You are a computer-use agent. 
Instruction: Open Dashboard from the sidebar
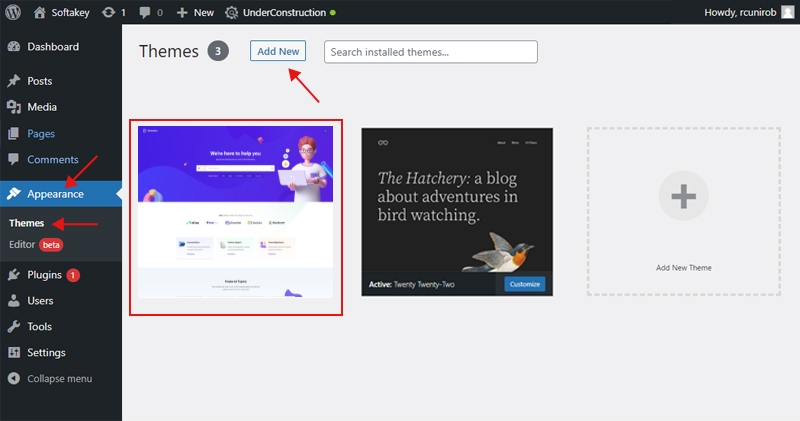click(52, 47)
